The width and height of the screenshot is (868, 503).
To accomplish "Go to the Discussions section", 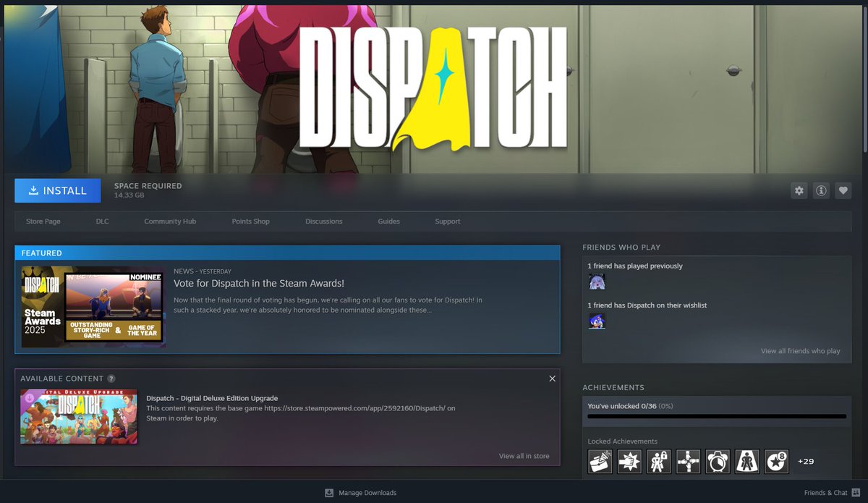I will (323, 221).
